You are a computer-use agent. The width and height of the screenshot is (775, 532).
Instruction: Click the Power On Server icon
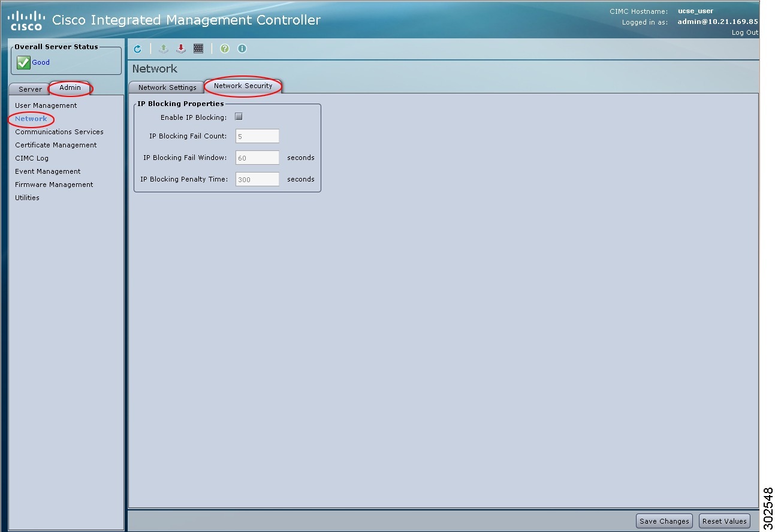(x=163, y=49)
